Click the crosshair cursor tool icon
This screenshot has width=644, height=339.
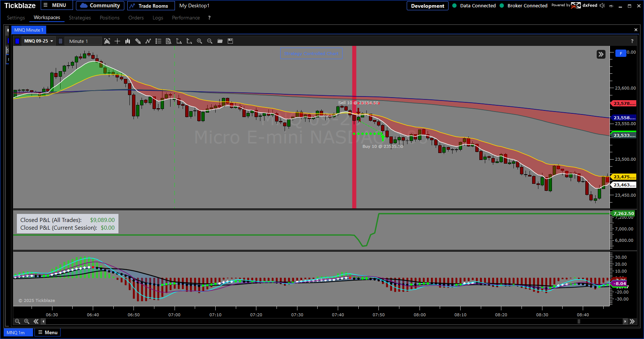tap(117, 41)
